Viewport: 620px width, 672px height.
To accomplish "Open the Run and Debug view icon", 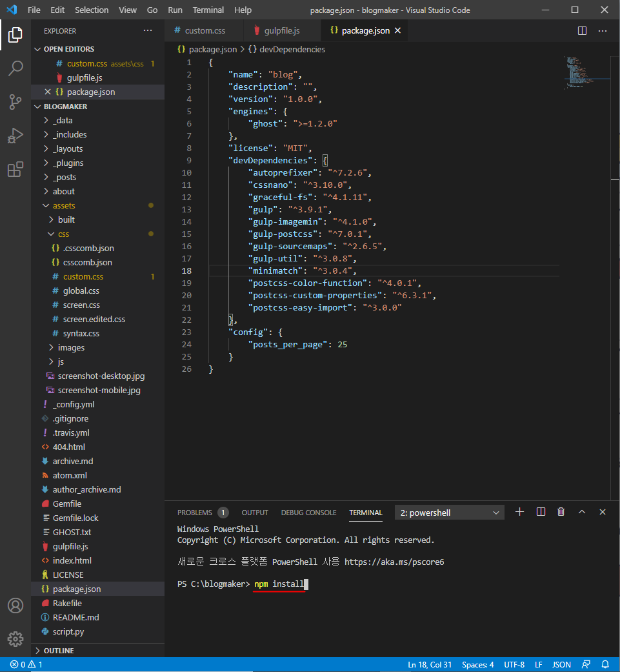I will click(15, 136).
